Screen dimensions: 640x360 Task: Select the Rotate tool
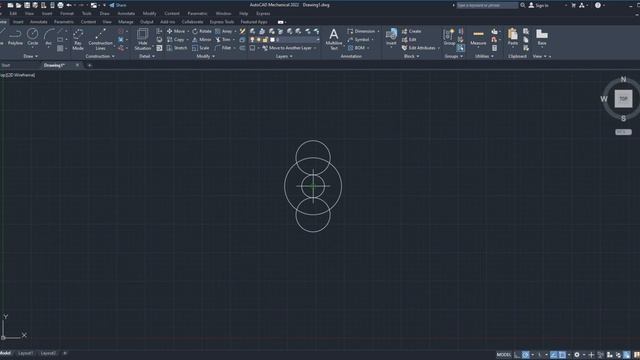(x=202, y=31)
